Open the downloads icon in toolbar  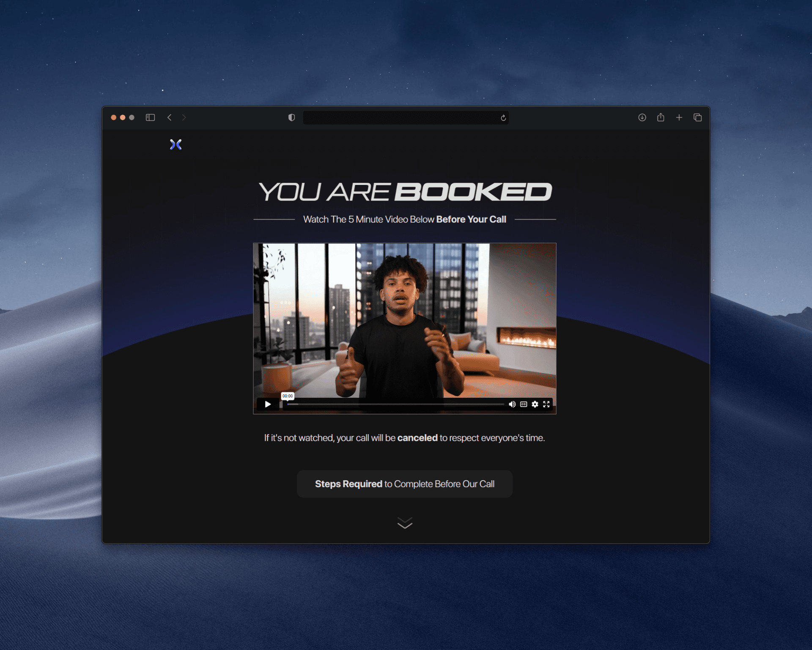coord(642,117)
